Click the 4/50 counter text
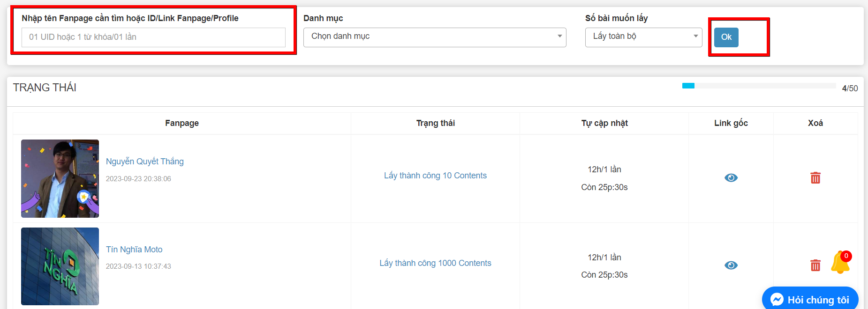868x309 pixels. point(850,88)
